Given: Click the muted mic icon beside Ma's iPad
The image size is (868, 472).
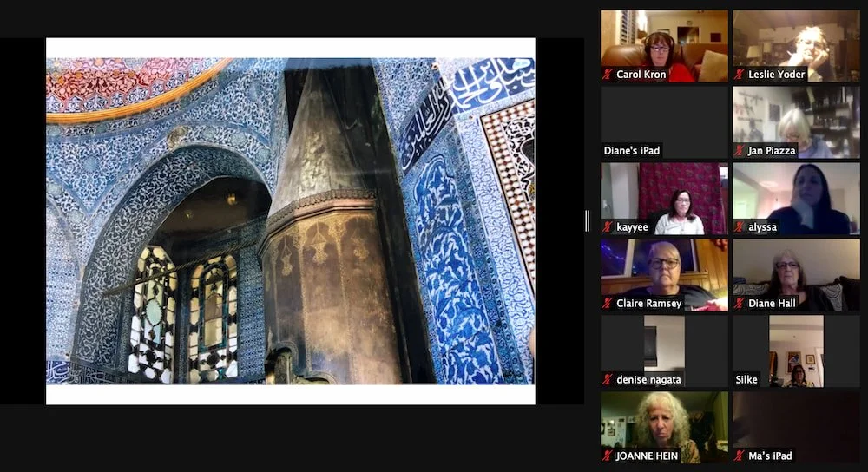Looking at the screenshot, I should pos(739,456).
